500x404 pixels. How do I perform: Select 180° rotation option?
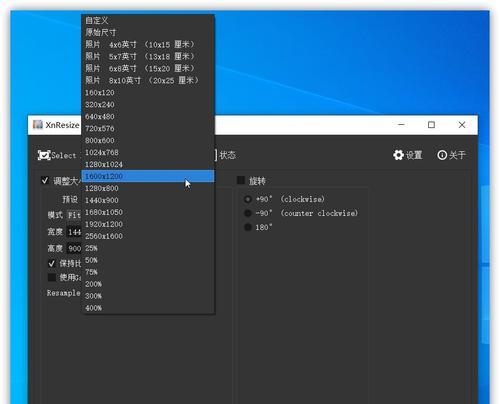pyautogui.click(x=248, y=227)
